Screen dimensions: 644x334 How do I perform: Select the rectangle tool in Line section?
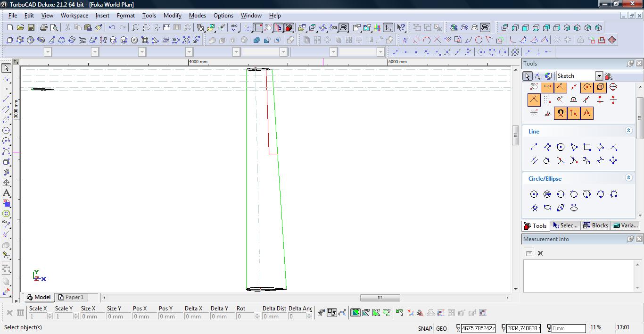tap(587, 147)
